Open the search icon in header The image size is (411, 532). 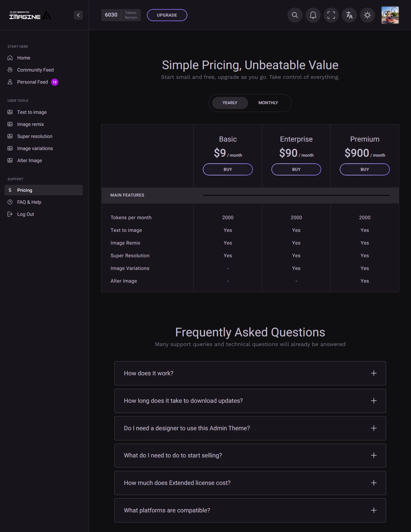click(295, 15)
